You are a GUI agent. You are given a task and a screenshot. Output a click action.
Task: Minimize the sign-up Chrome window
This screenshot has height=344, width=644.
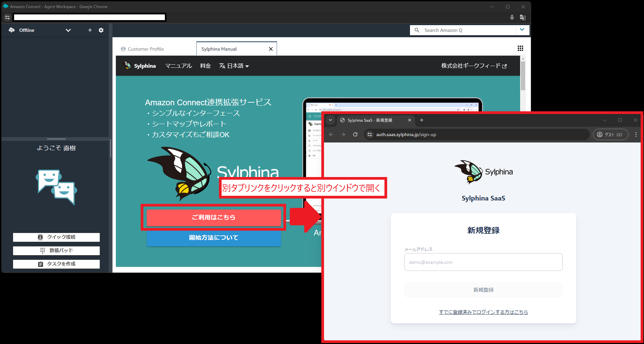pos(605,120)
